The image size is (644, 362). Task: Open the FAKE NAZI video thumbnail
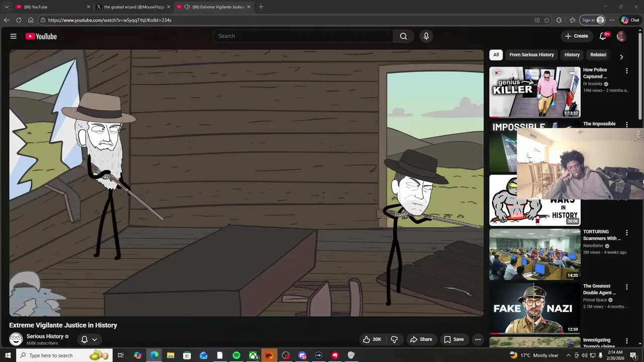coord(535,308)
